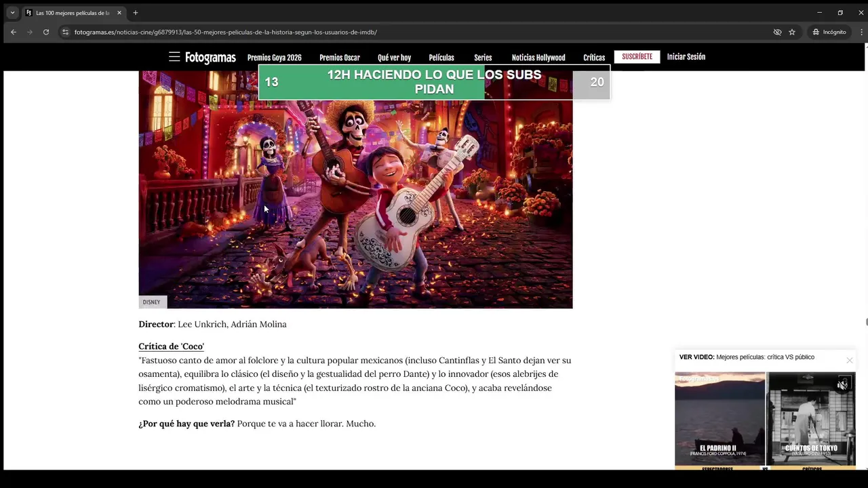The height and width of the screenshot is (488, 868).
Task: Click the DISNEY image credit label
Action: point(152,302)
